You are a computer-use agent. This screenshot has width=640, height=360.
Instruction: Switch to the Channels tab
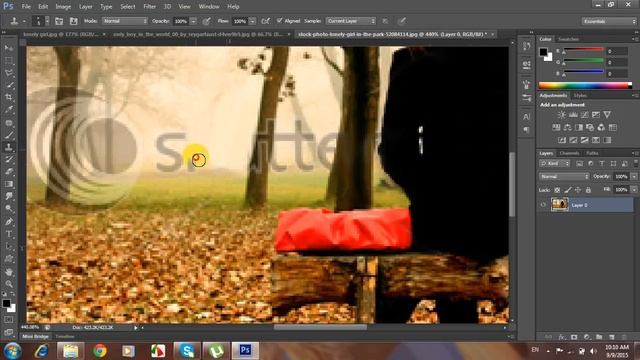tap(569, 153)
